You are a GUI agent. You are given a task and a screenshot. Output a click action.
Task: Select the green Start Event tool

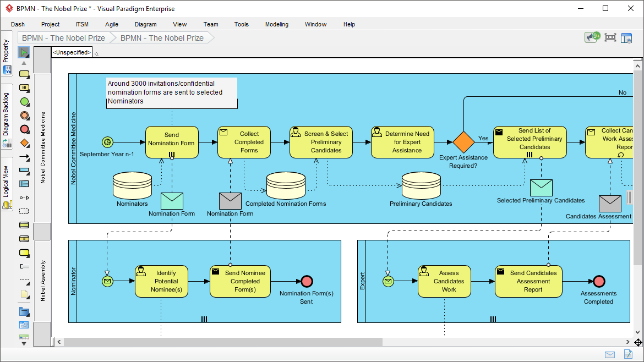pyautogui.click(x=24, y=102)
